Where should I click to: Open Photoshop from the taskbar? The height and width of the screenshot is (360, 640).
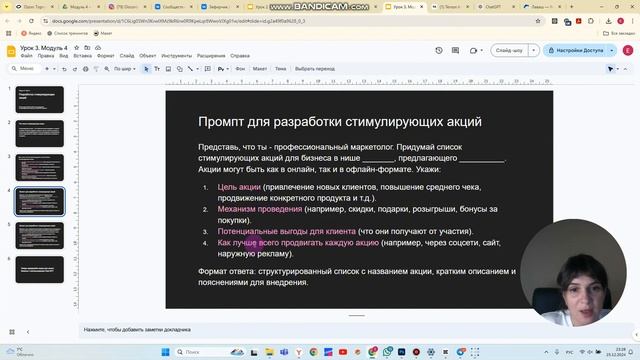(x=402, y=352)
